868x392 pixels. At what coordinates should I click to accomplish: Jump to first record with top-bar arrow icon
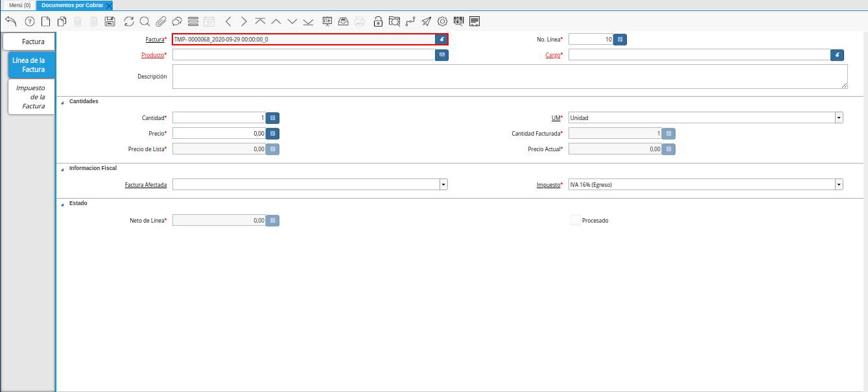[260, 21]
